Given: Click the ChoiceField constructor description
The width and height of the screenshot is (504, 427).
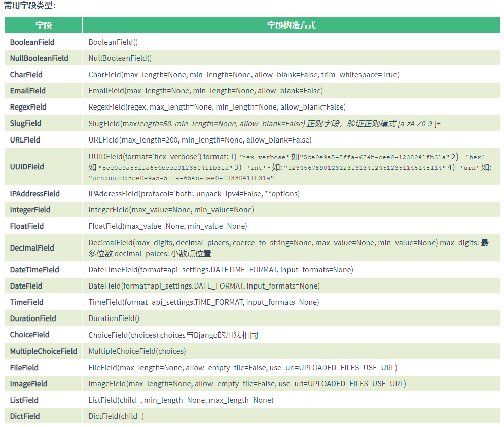Looking at the screenshot, I should 173,335.
